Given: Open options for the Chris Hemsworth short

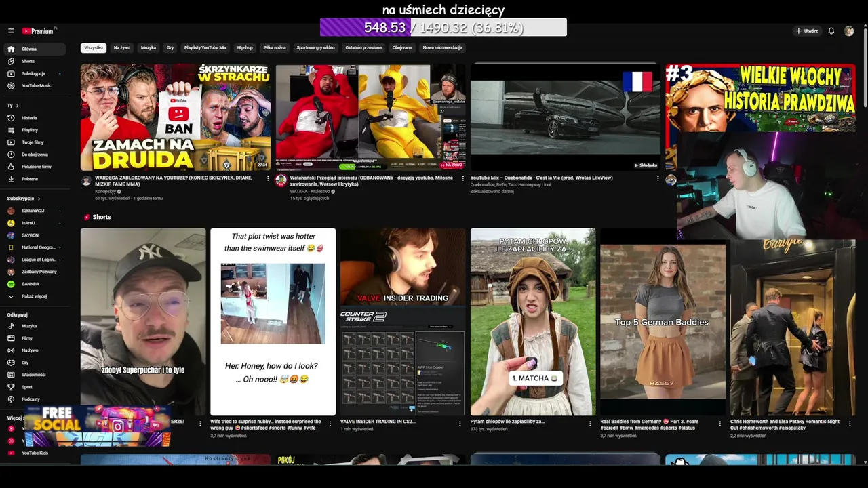Looking at the screenshot, I should (850, 424).
